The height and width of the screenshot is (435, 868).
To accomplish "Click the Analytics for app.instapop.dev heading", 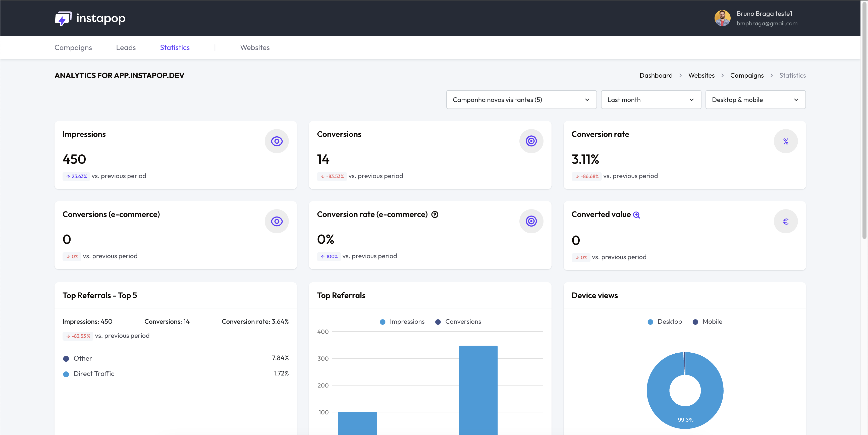I will pyautogui.click(x=119, y=76).
